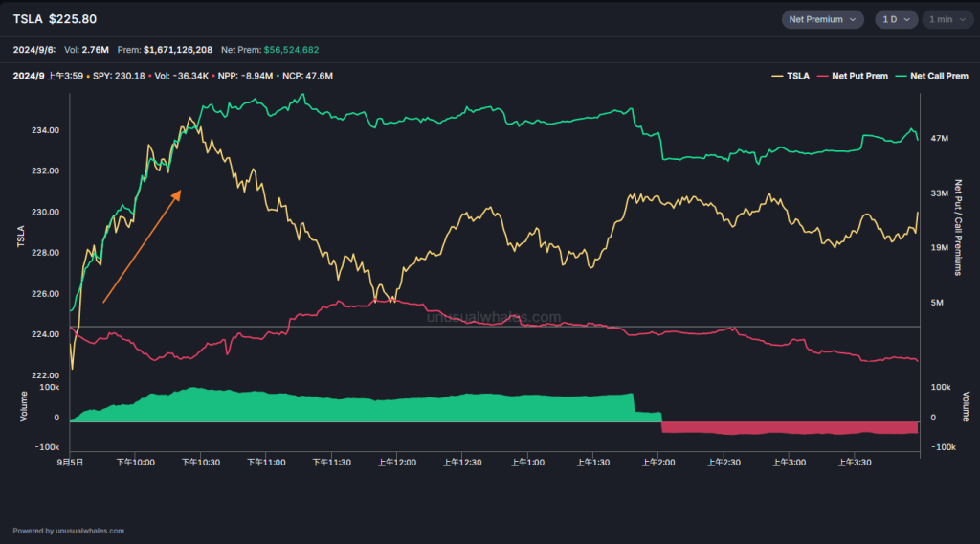Open the Net Premium dropdown
980x544 pixels.
click(x=822, y=19)
